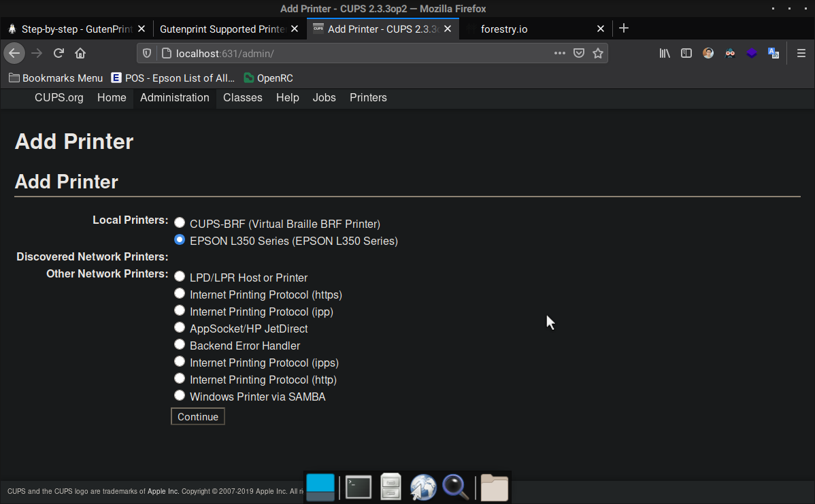The height and width of the screenshot is (504, 815).
Task: Open the translate extension icon
Action: click(774, 53)
